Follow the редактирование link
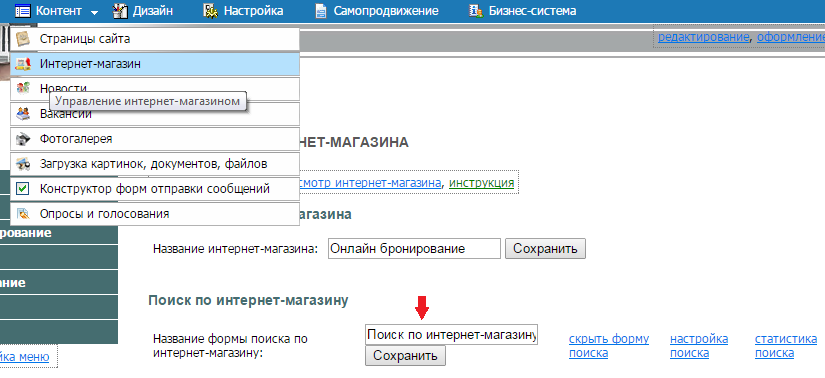Viewport: 825px width, 378px height. [x=703, y=36]
